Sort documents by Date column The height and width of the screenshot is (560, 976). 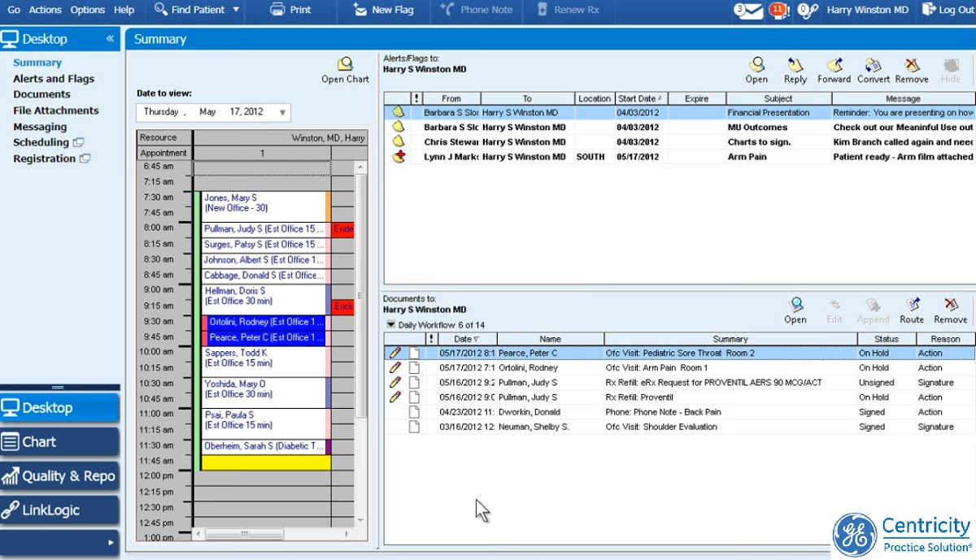click(x=465, y=339)
